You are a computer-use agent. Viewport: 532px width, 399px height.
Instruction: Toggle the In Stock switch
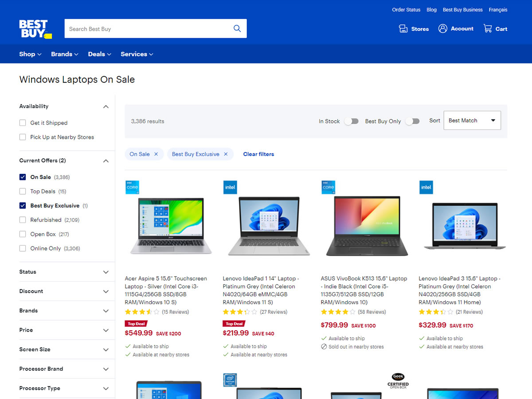[x=351, y=121]
